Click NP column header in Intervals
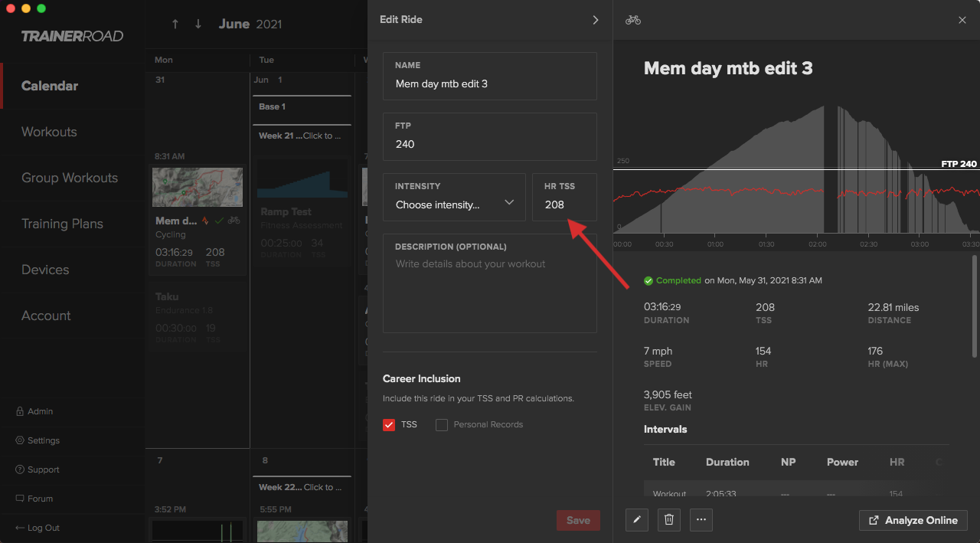Screen dimensions: 980x543 (x=788, y=462)
